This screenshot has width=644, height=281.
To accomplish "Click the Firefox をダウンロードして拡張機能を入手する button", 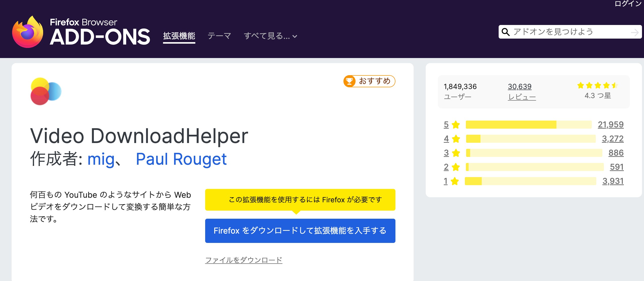I will [x=300, y=231].
